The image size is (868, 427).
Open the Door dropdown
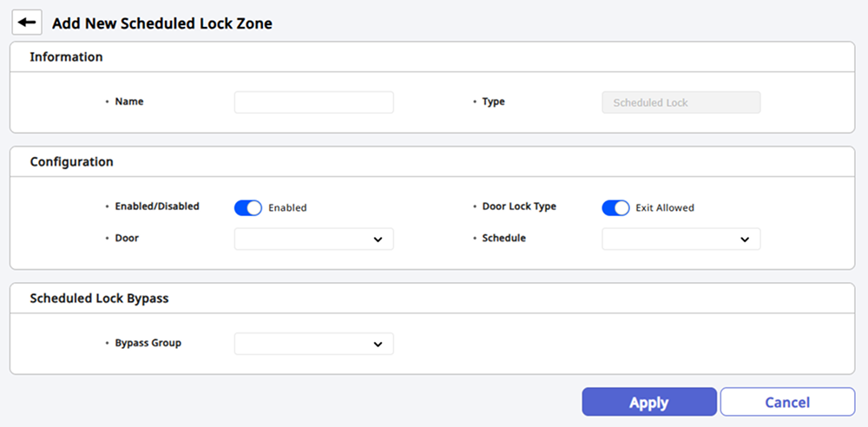point(313,239)
